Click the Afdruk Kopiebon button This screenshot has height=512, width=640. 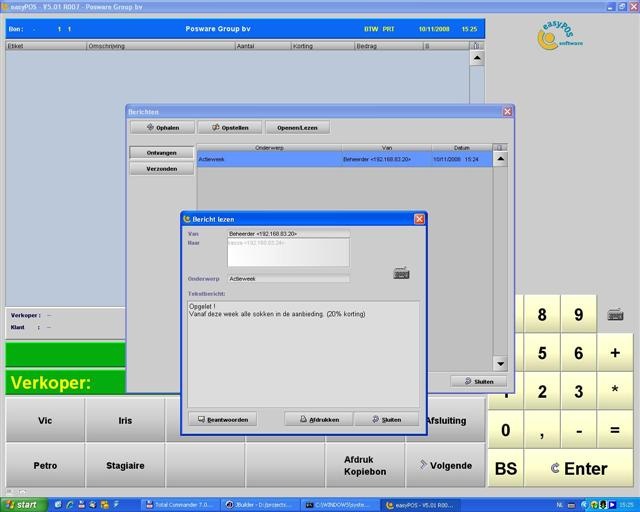[x=365, y=465]
